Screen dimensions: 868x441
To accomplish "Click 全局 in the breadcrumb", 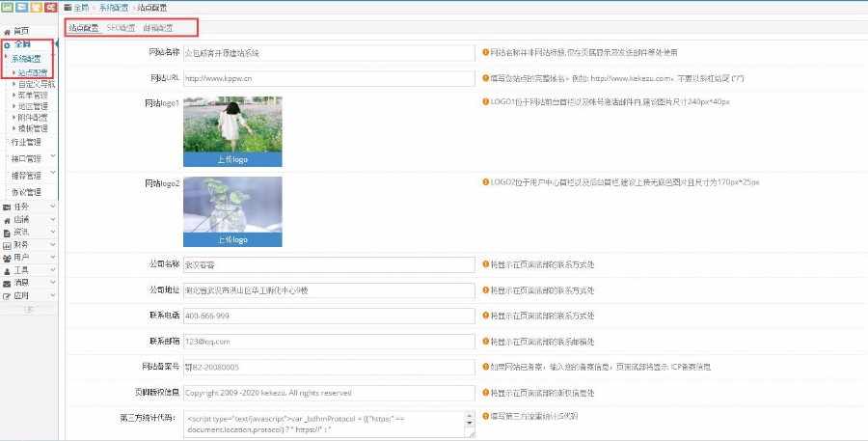I will pos(81,8).
